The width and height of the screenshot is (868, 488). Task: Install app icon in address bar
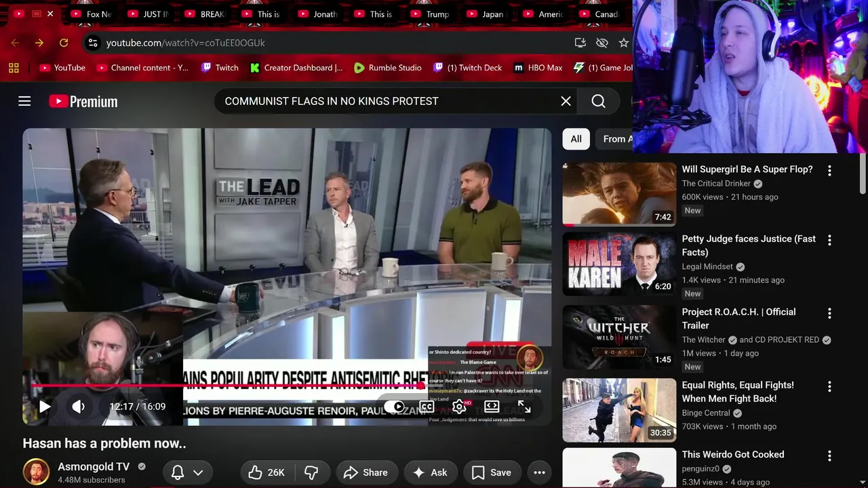pyautogui.click(x=580, y=43)
